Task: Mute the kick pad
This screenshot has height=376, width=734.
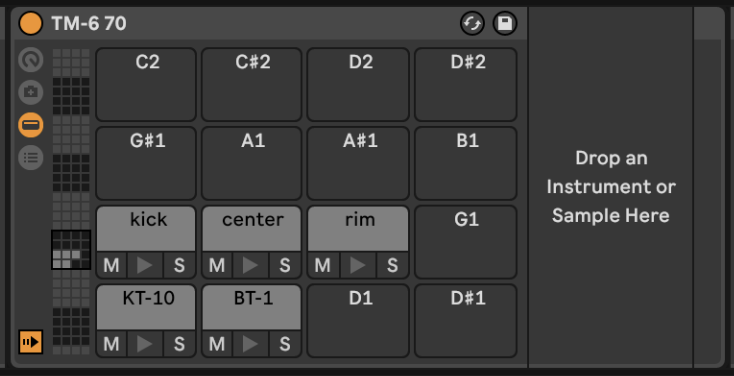Action: 111,265
